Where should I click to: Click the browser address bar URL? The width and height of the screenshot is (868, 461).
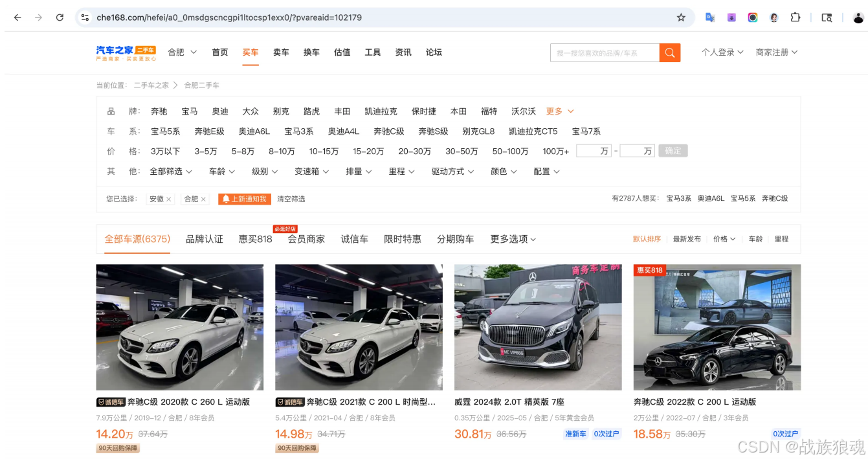(229, 17)
